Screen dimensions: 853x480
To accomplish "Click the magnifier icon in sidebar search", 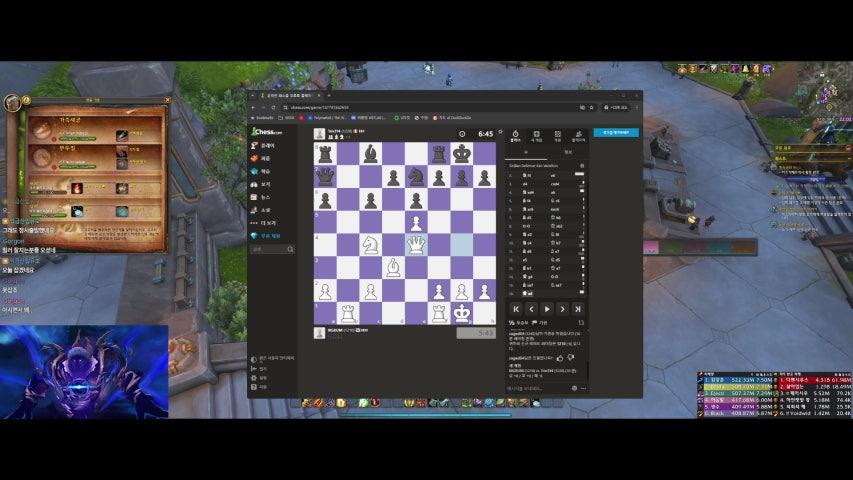I will pyautogui.click(x=290, y=249).
